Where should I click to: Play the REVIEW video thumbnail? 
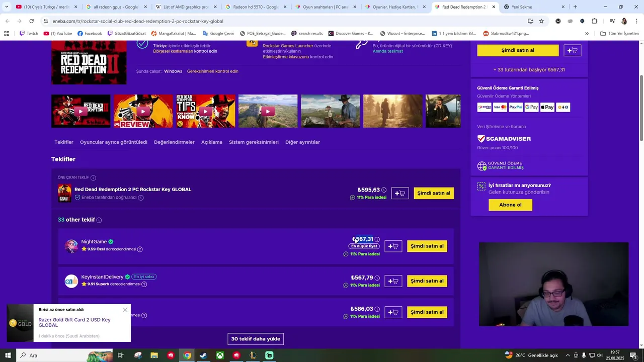pyautogui.click(x=143, y=111)
